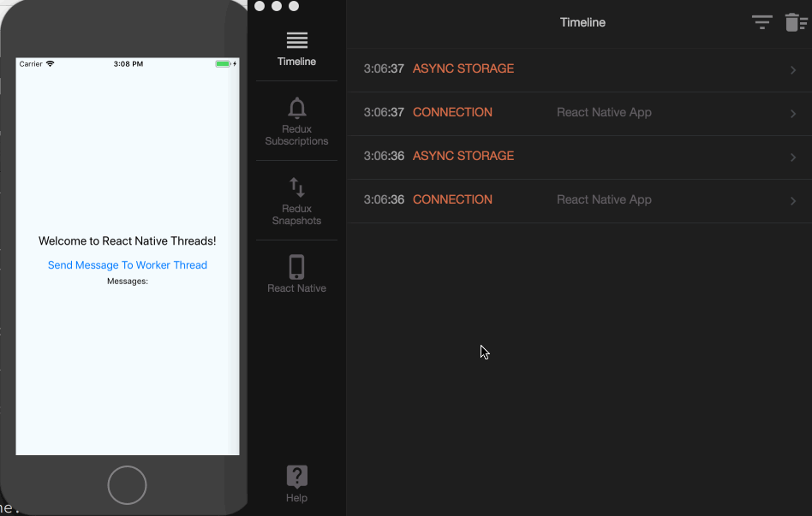Image resolution: width=812 pixels, height=516 pixels.
Task: Expand chevron on 3:06:37 ASYNC STORAGE row
Action: (x=793, y=70)
